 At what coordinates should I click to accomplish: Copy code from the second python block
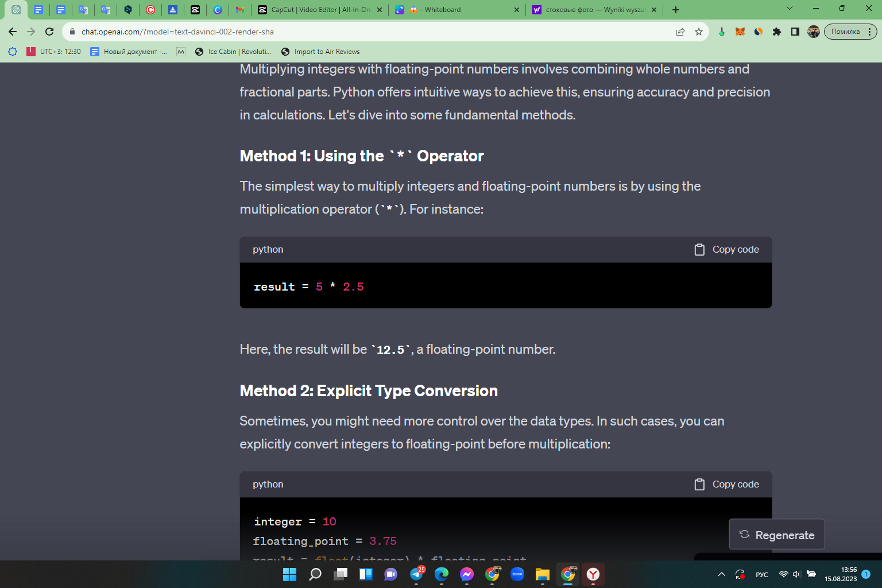[x=727, y=484]
